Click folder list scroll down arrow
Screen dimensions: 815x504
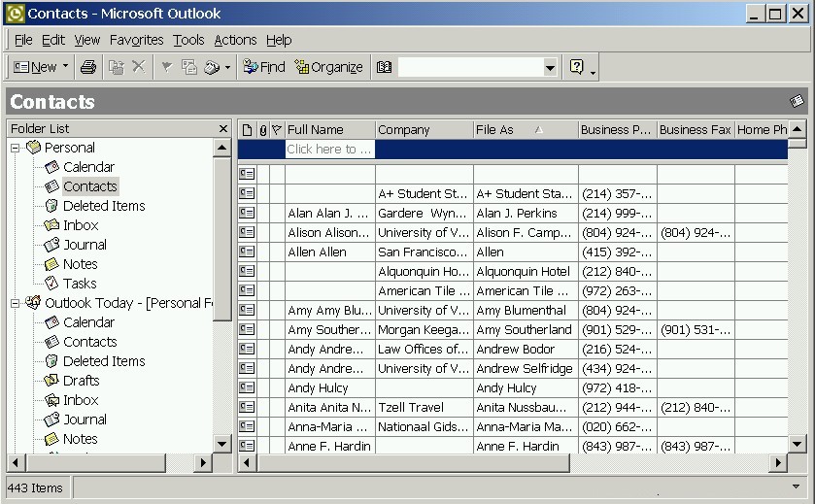[x=221, y=444]
